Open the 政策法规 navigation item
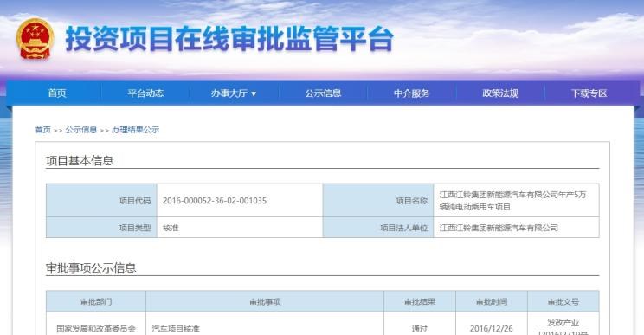The image size is (644, 335). click(500, 93)
